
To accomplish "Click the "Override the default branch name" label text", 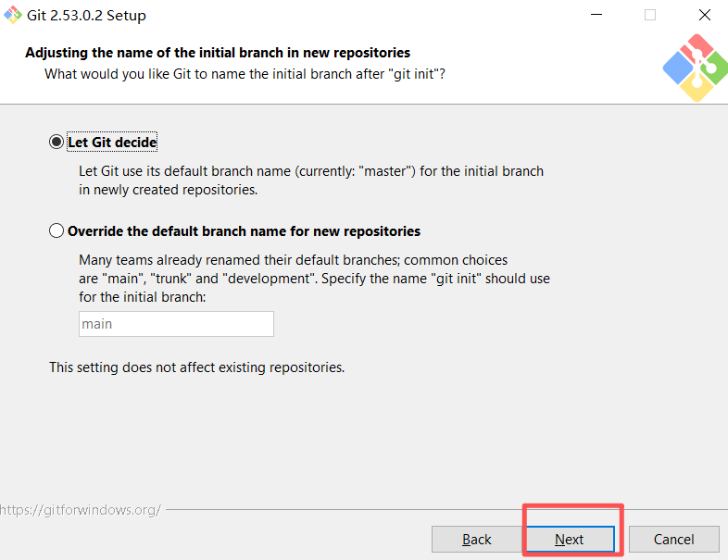I will [244, 231].
